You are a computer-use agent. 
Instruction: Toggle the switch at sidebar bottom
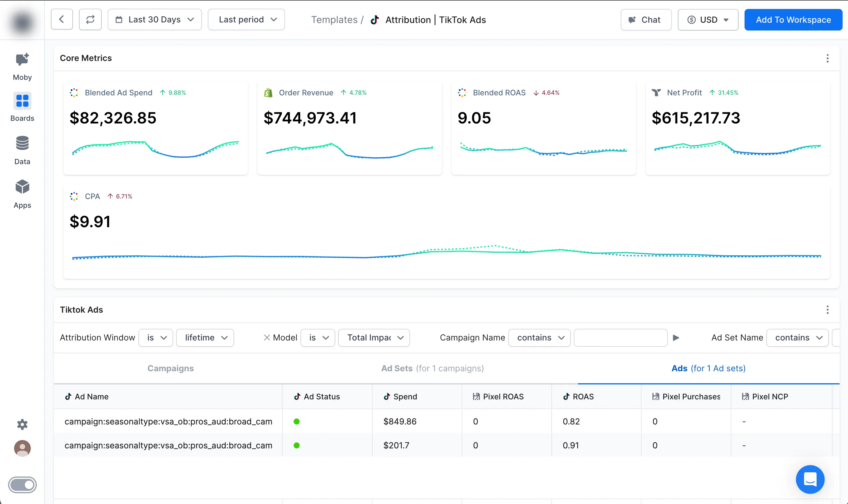coord(22,485)
